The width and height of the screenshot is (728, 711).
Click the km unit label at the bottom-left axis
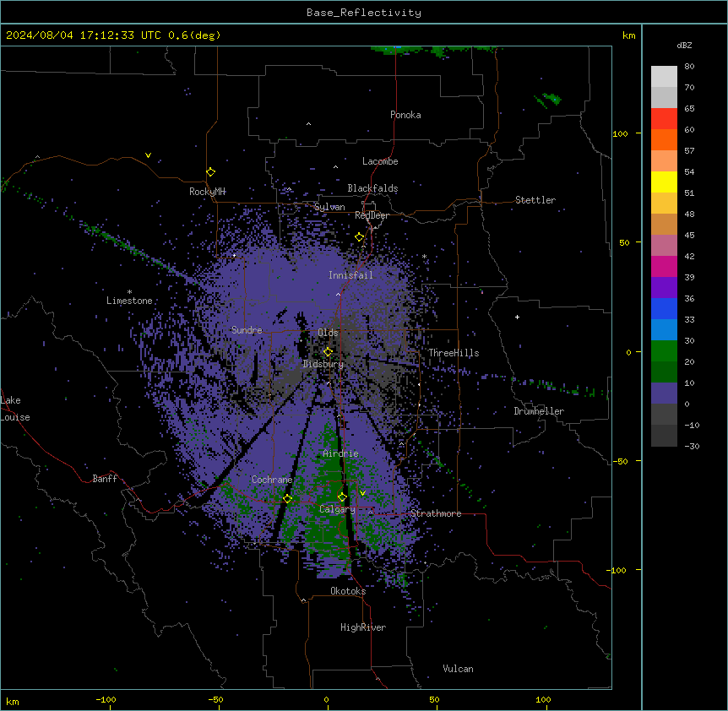[x=13, y=701]
